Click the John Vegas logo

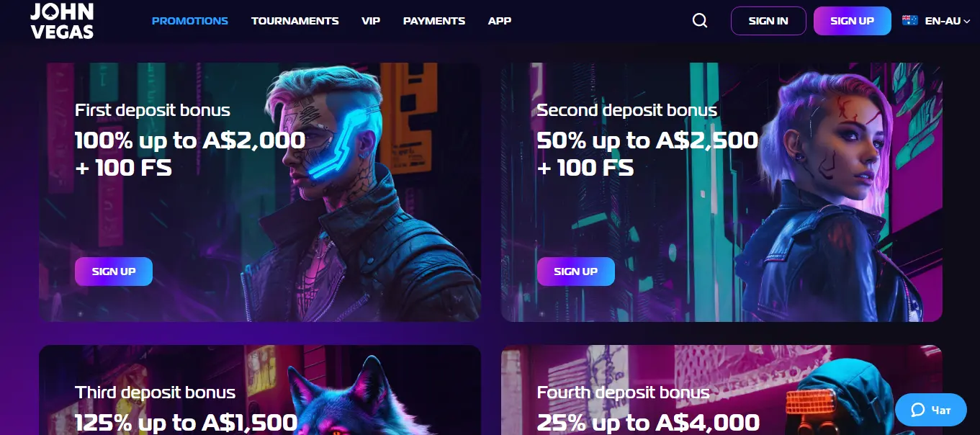click(x=62, y=21)
